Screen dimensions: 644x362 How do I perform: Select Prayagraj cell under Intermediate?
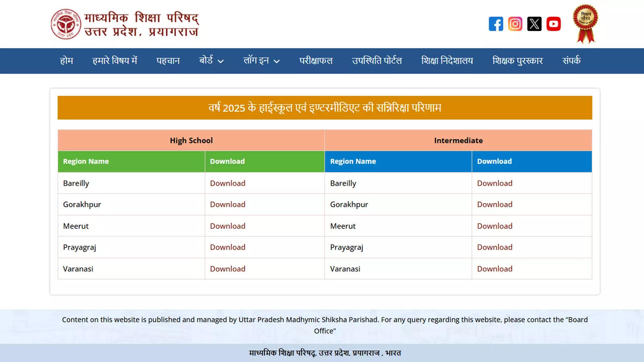coord(398,247)
